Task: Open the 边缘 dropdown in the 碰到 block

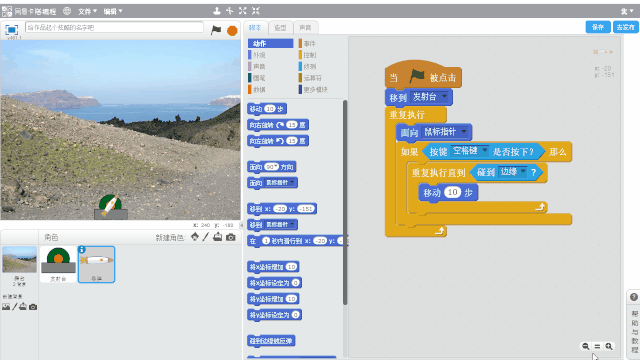Action: 523,171
